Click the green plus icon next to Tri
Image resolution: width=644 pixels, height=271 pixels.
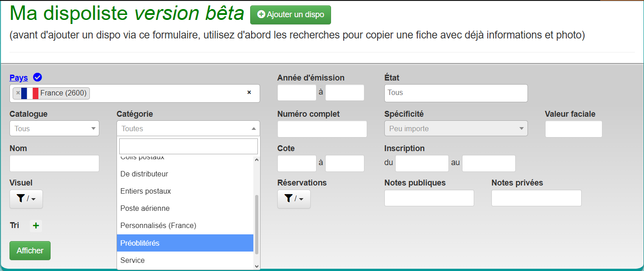(x=36, y=226)
